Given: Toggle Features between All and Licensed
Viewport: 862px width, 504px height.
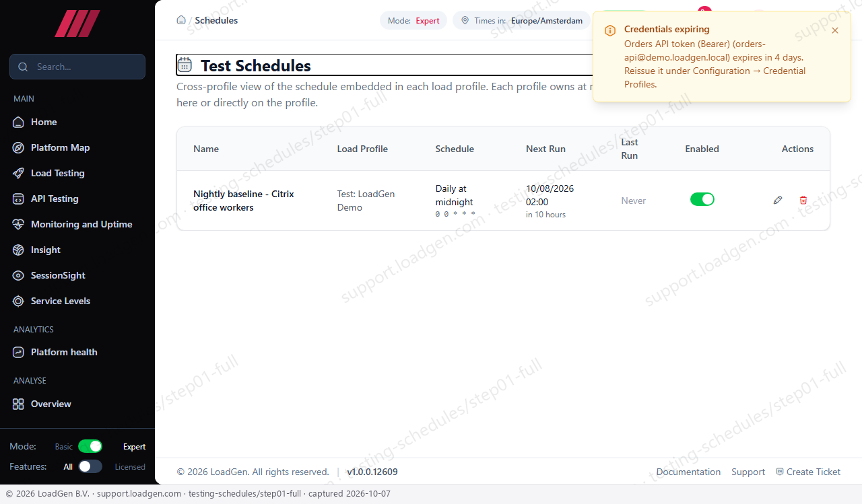Looking at the screenshot, I should [x=90, y=466].
